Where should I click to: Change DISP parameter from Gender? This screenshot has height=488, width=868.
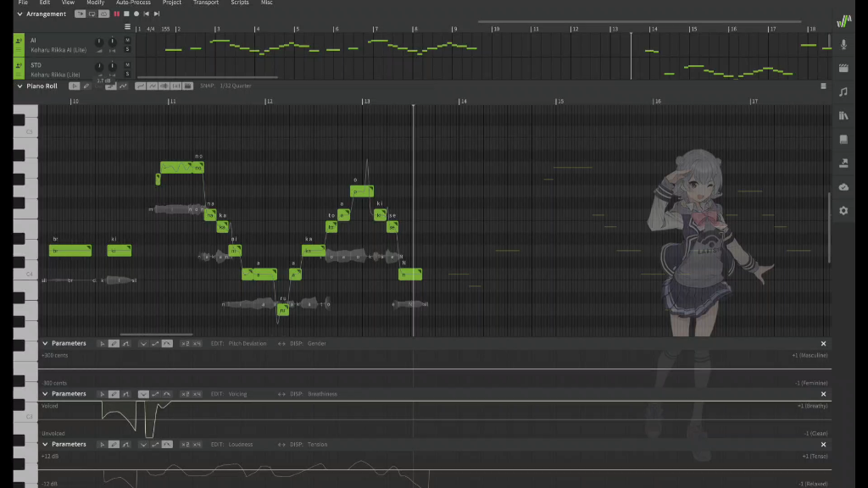pos(317,344)
